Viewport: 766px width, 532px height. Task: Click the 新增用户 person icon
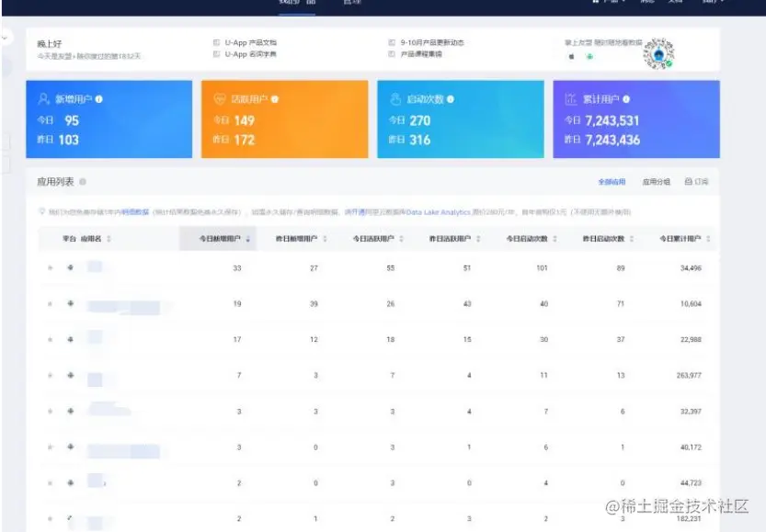point(43,99)
